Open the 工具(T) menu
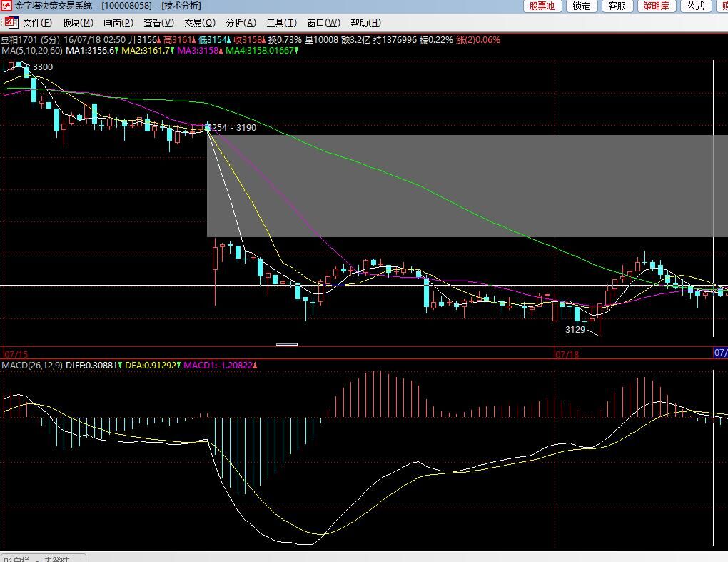Screen dimensions: 728x562 coord(281,23)
